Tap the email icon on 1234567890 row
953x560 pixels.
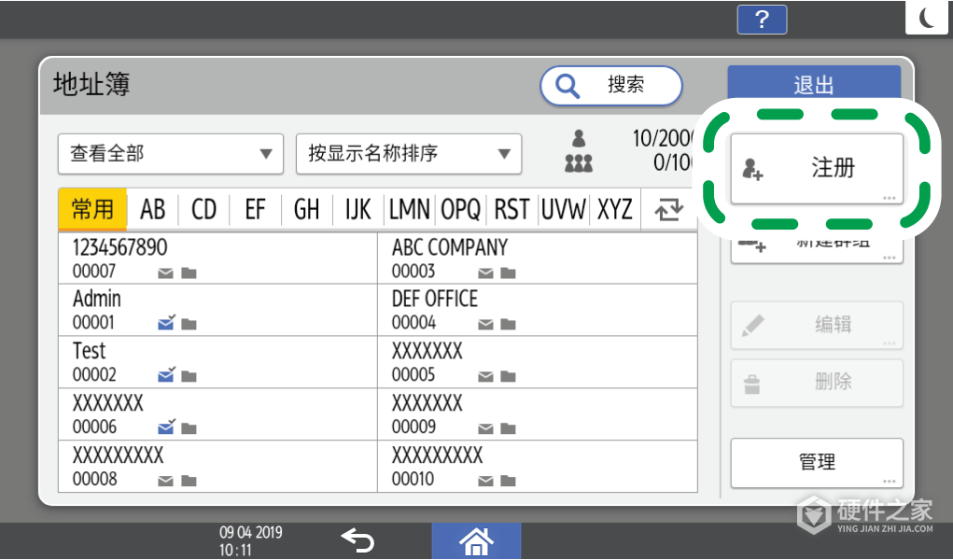coord(166,273)
